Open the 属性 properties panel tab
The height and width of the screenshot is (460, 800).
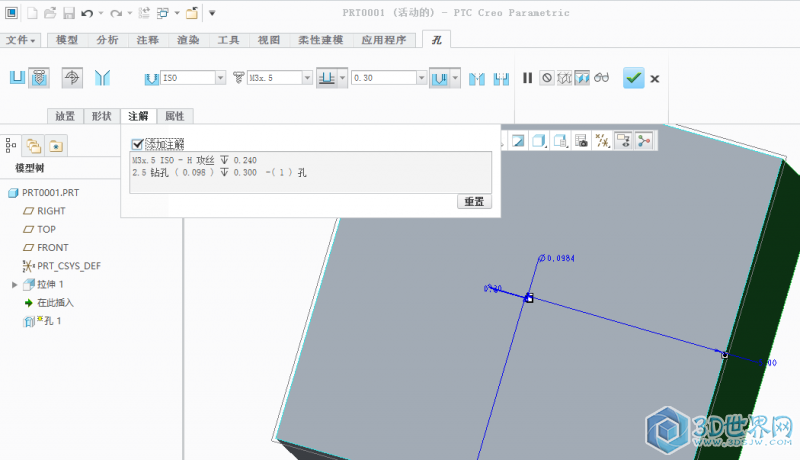click(x=175, y=116)
